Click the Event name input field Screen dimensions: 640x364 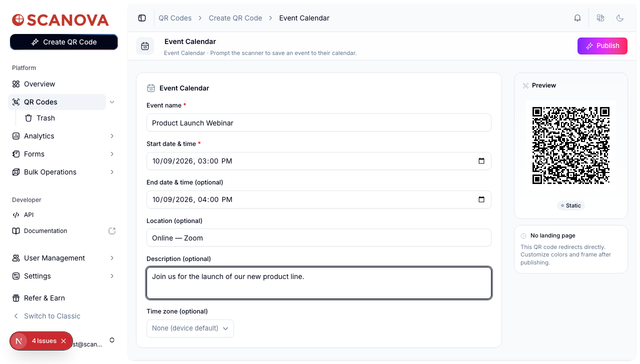(319, 123)
